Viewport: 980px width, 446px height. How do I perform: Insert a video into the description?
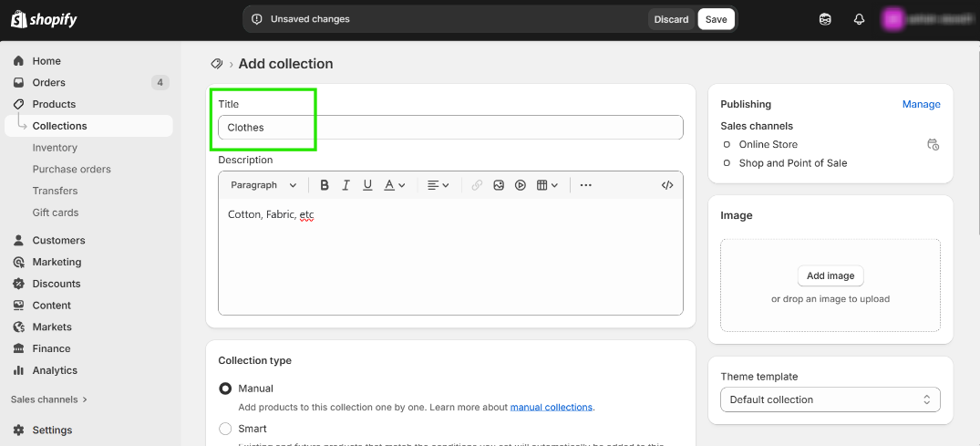[x=521, y=185]
